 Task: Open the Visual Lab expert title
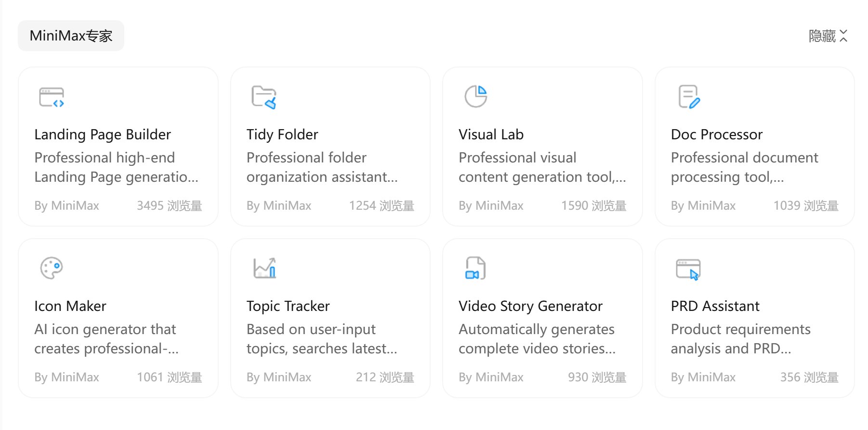(491, 134)
